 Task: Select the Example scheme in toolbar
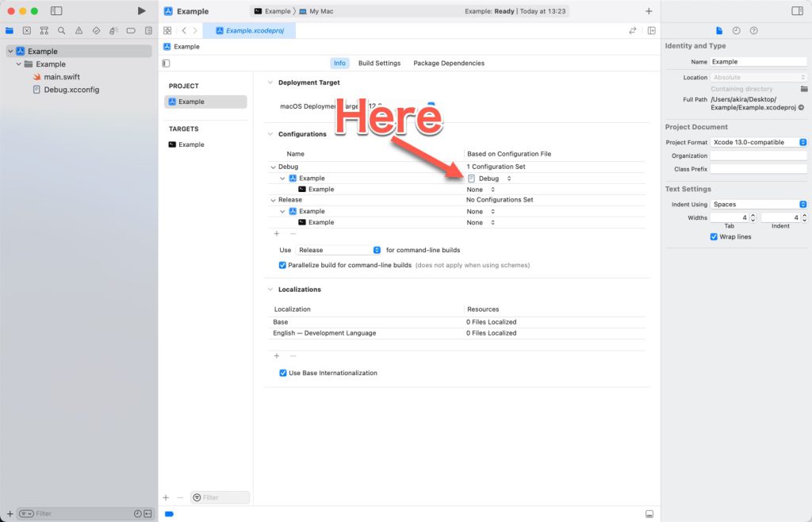pos(273,11)
